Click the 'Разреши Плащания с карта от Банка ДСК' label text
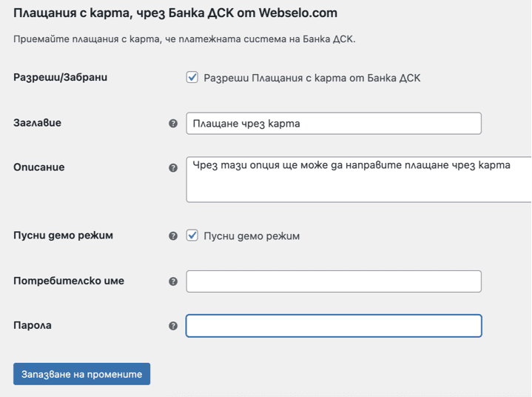Viewport: 532px width, 397px height. (312, 78)
